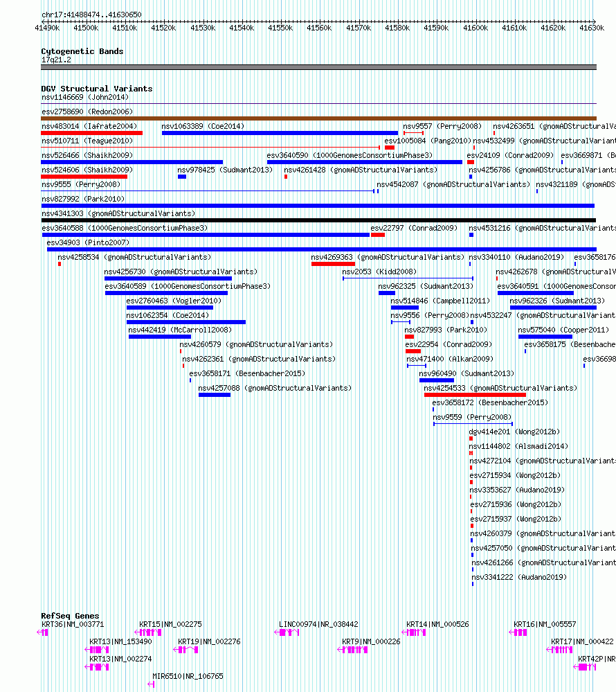Screen dimensions: 616x692
Task: Click the nsv978425 (Sudmant2013) label
Action: pos(225,170)
